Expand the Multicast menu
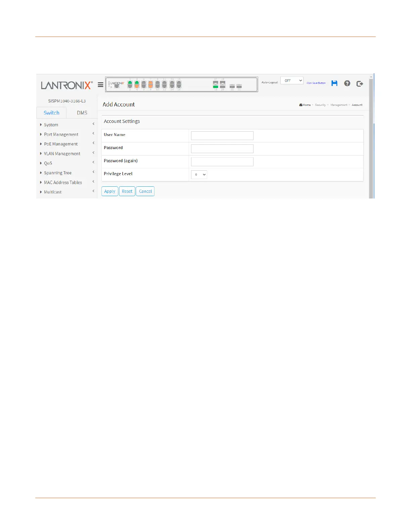 67,192
